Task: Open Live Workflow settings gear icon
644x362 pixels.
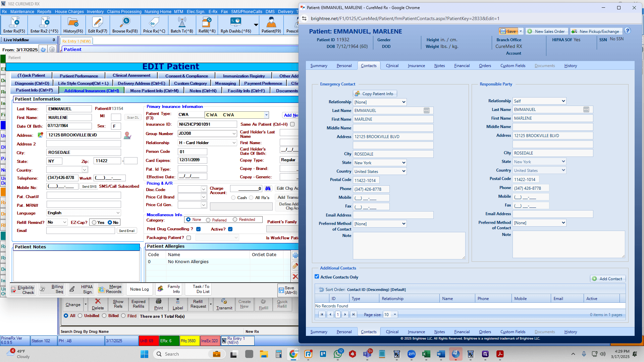Action: click(52, 50)
